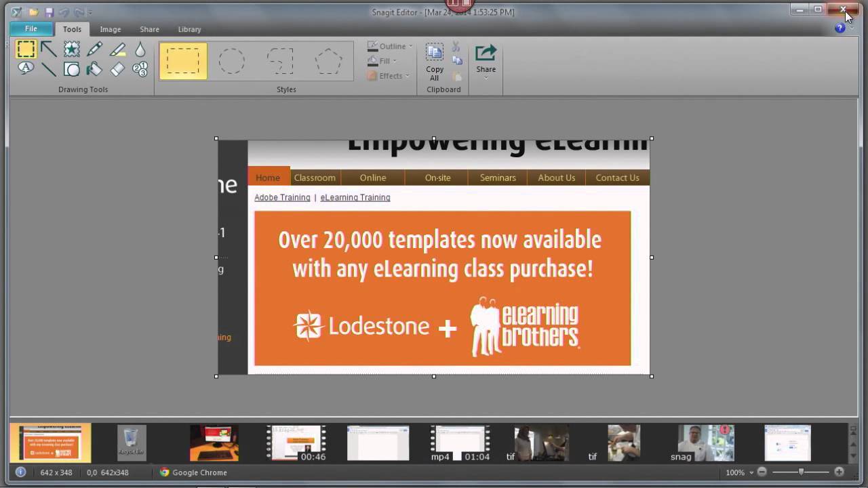Select the polygon selection style
868x488 pixels.
(328, 61)
